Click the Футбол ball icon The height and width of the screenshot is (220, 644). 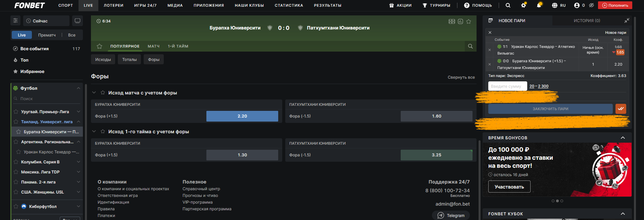click(x=15, y=88)
